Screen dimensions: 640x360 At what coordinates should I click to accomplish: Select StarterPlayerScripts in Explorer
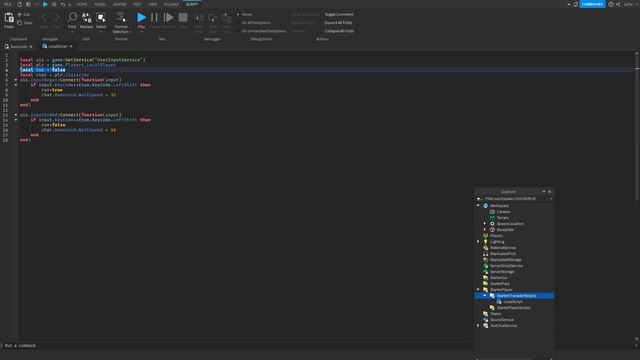(513, 308)
